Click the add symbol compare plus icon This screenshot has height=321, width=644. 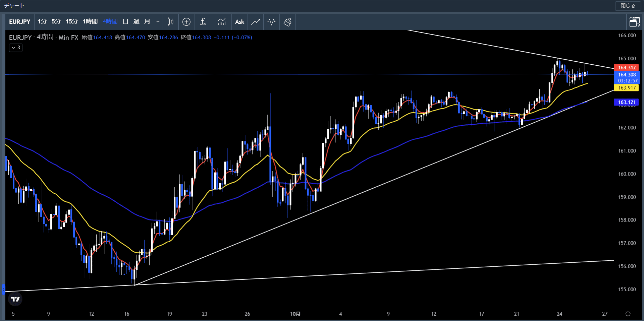click(186, 22)
